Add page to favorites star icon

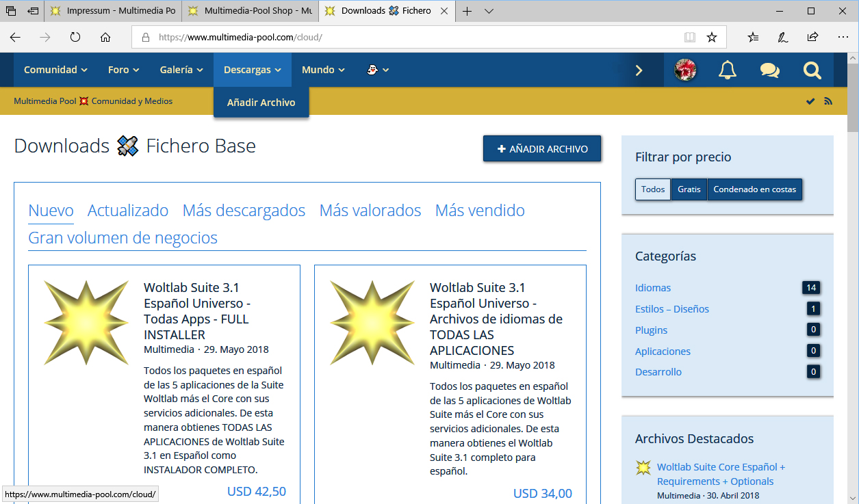coord(712,38)
